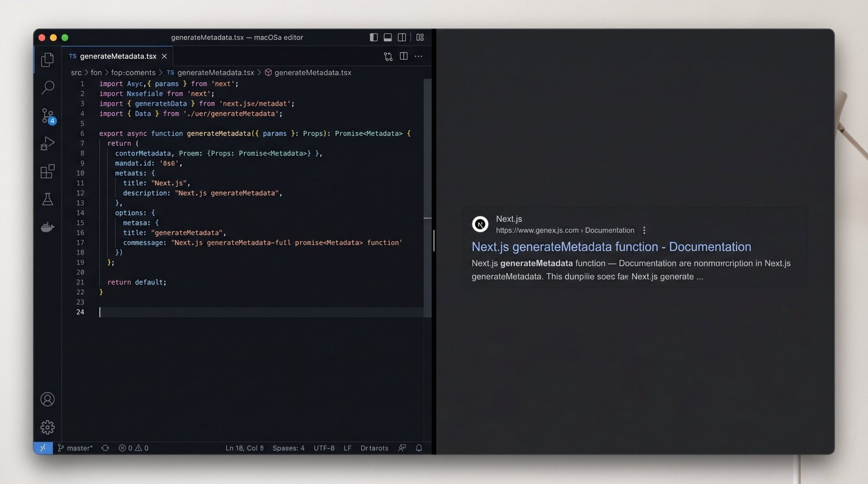Expand the fon breadcrumb
The height and width of the screenshot is (484, 868).
pyautogui.click(x=97, y=73)
